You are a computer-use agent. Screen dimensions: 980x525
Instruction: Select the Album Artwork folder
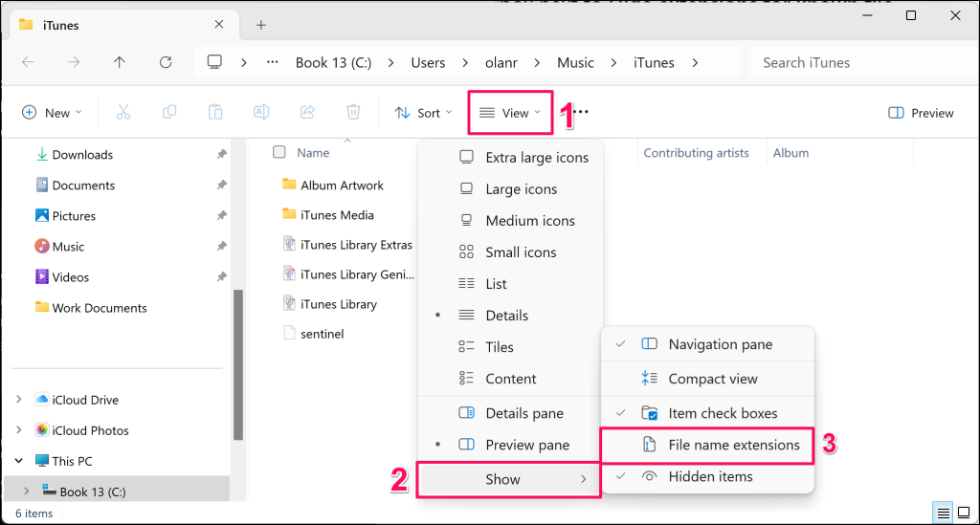342,185
